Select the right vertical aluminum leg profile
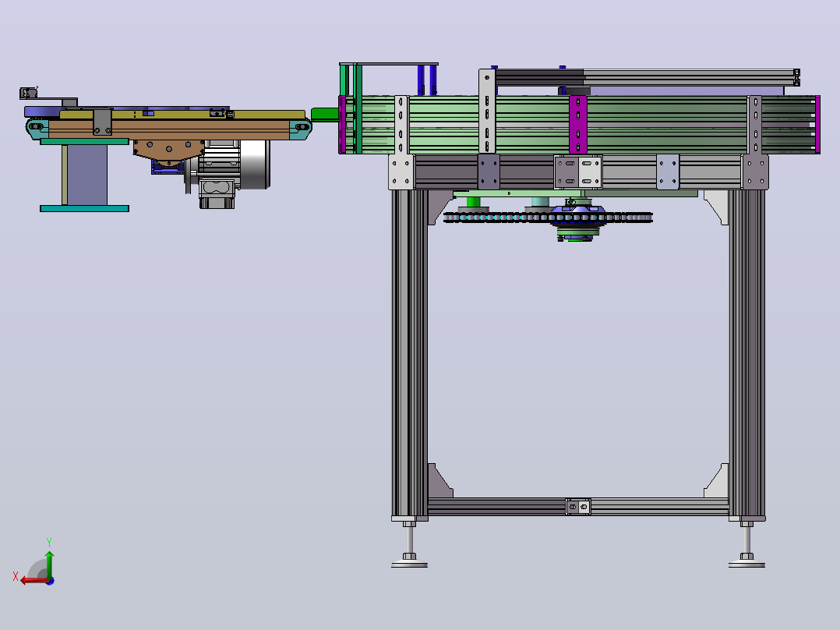The height and width of the screenshot is (630, 840). click(x=746, y=352)
